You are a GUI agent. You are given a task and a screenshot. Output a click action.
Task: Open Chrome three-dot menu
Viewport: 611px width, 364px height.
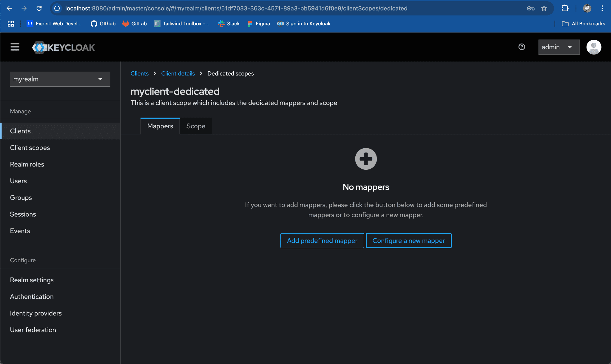point(602,8)
